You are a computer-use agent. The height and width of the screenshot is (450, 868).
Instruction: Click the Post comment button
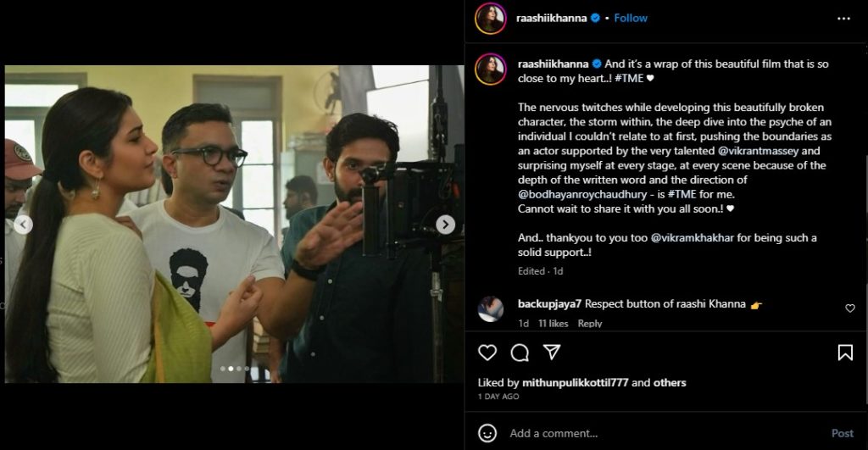click(842, 433)
